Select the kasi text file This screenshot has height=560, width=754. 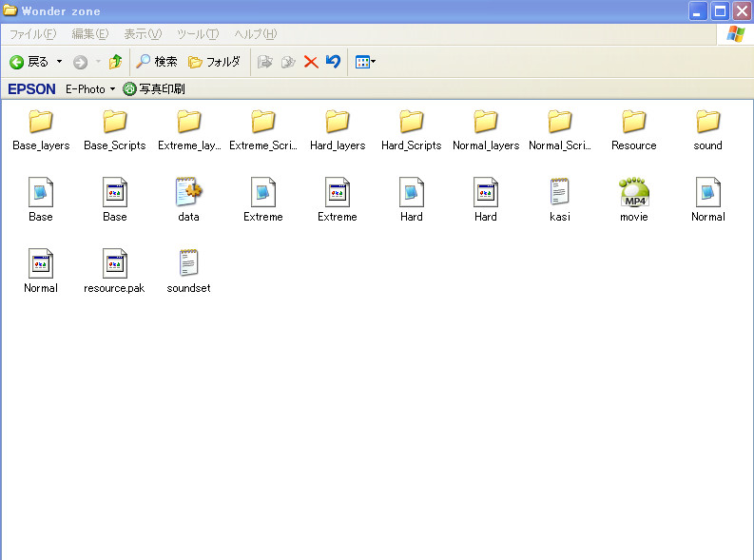tap(559, 192)
